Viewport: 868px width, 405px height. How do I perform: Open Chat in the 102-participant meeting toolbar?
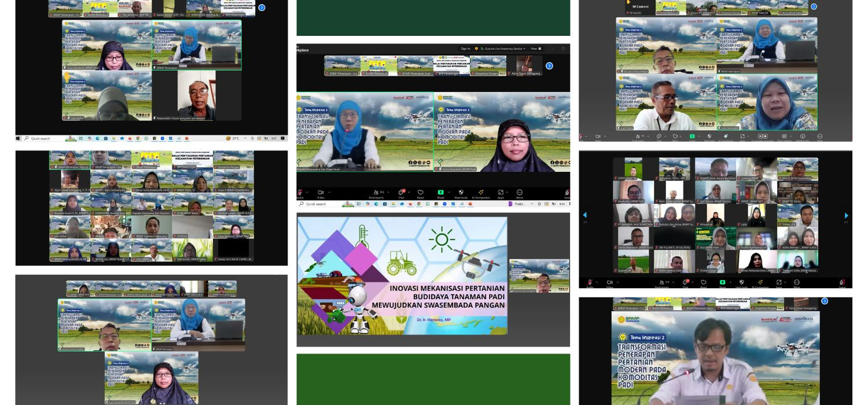coord(400,193)
